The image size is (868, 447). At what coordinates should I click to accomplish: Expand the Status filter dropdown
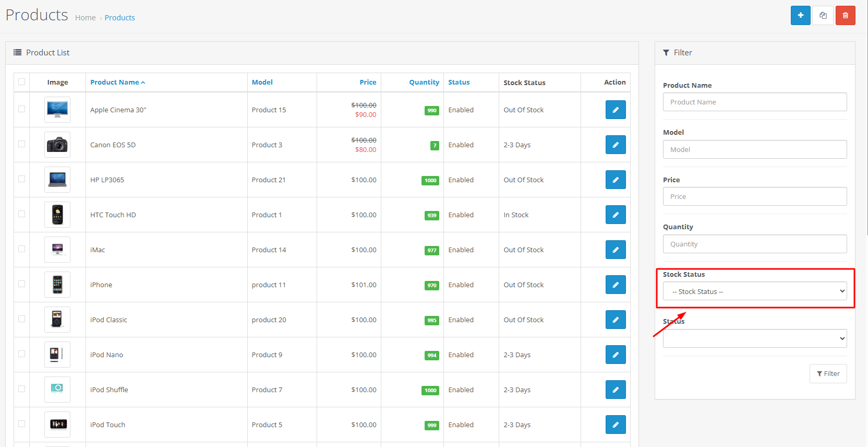(754, 338)
